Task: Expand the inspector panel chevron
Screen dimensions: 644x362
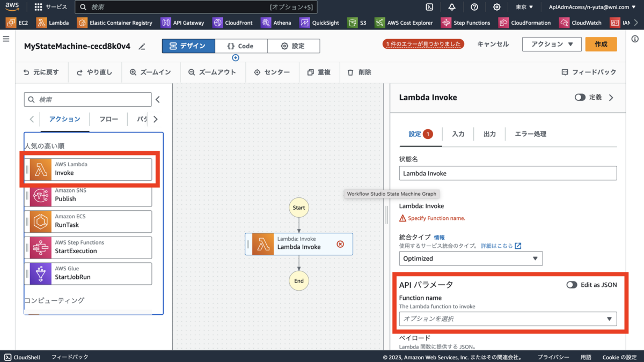Action: [611, 98]
